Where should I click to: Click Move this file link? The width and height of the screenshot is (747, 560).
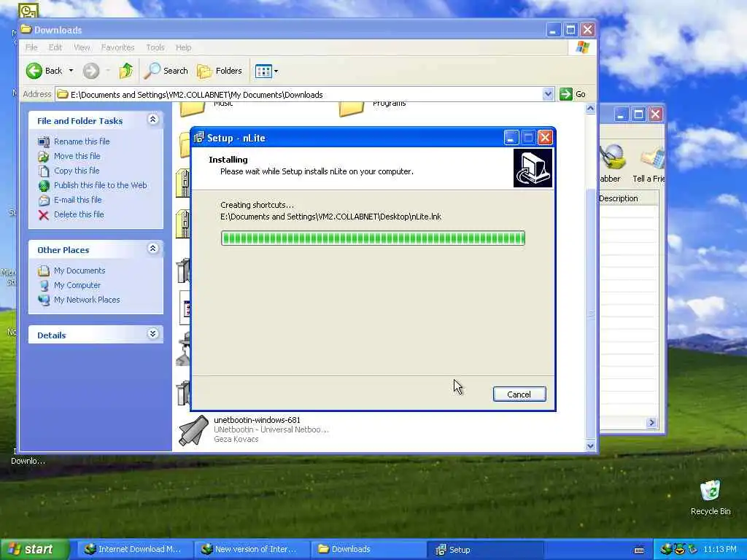point(77,156)
